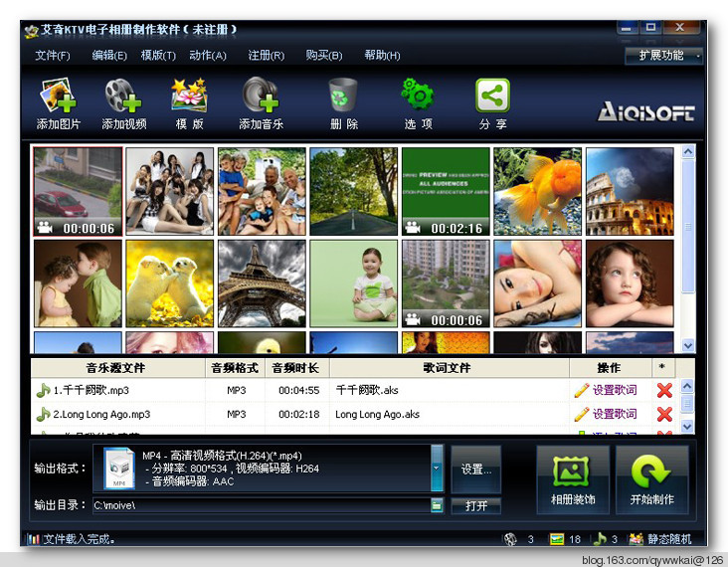Delete the 千千阙歌.mp3 row with red X
The width and height of the screenshot is (728, 567).
[664, 390]
